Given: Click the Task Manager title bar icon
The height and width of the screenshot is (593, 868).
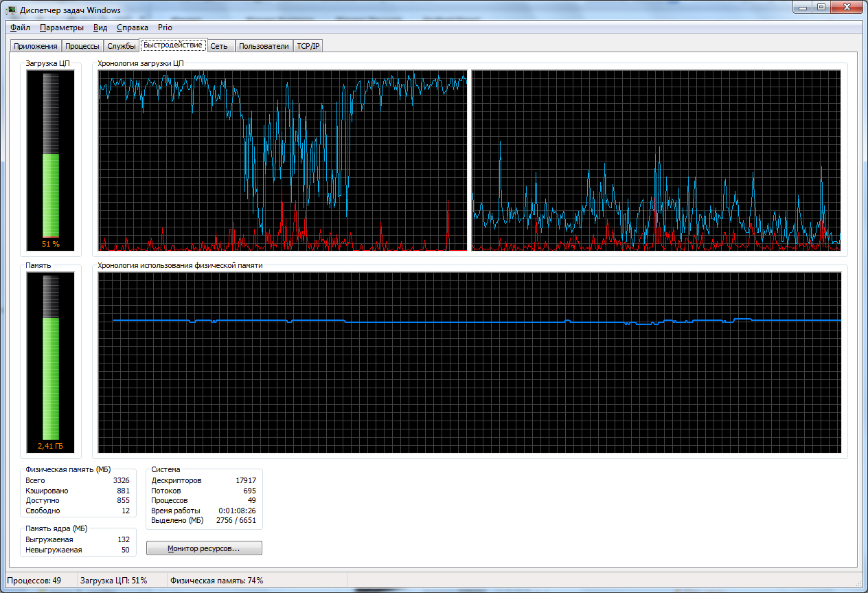Looking at the screenshot, I should point(12,10).
